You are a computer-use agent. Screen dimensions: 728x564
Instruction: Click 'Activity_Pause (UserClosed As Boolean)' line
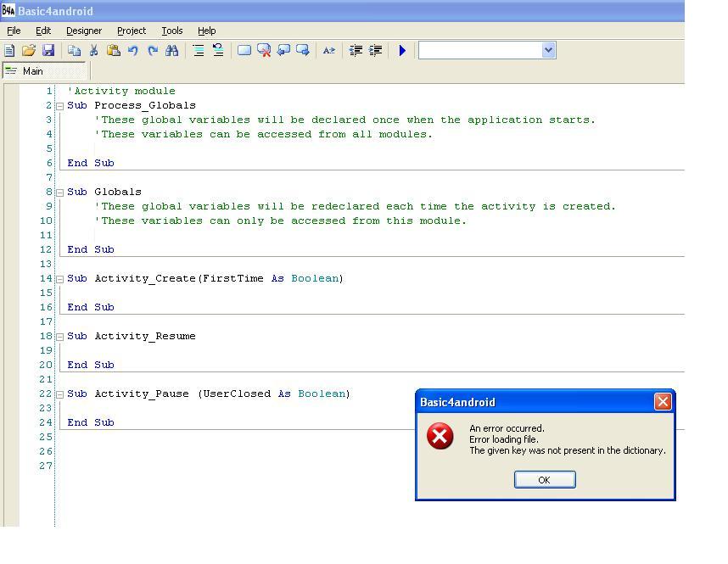(209, 394)
